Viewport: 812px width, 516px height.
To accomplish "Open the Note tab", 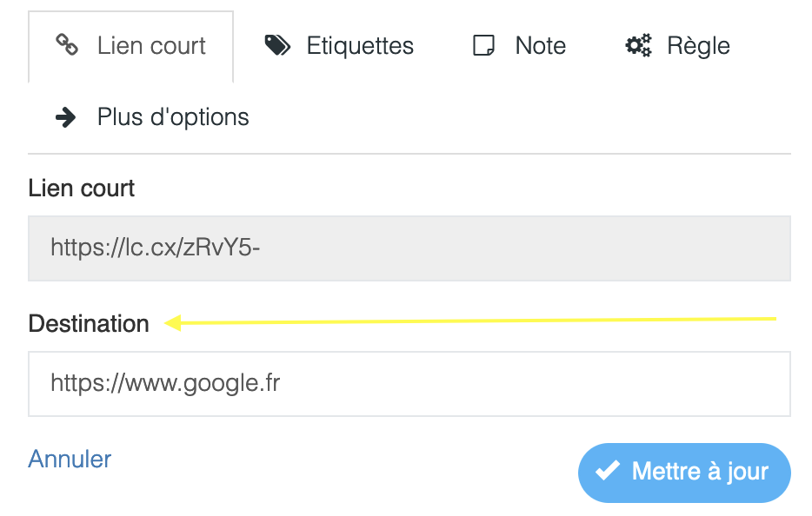I will (519, 45).
